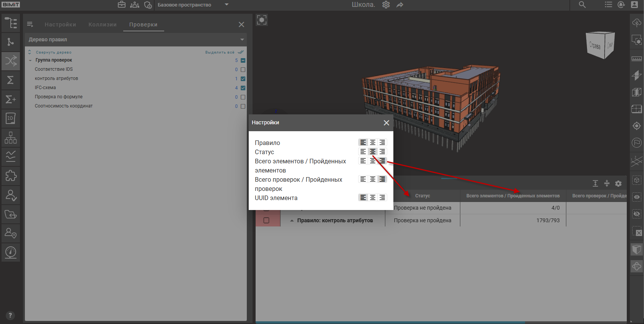The image size is (644, 324).
Task: Click the search magnifier icon
Action: coord(582,5)
